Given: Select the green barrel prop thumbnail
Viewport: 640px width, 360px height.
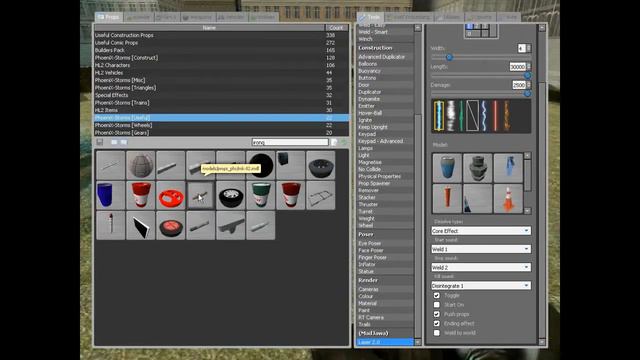Looking at the screenshot, I should pos(260,196).
